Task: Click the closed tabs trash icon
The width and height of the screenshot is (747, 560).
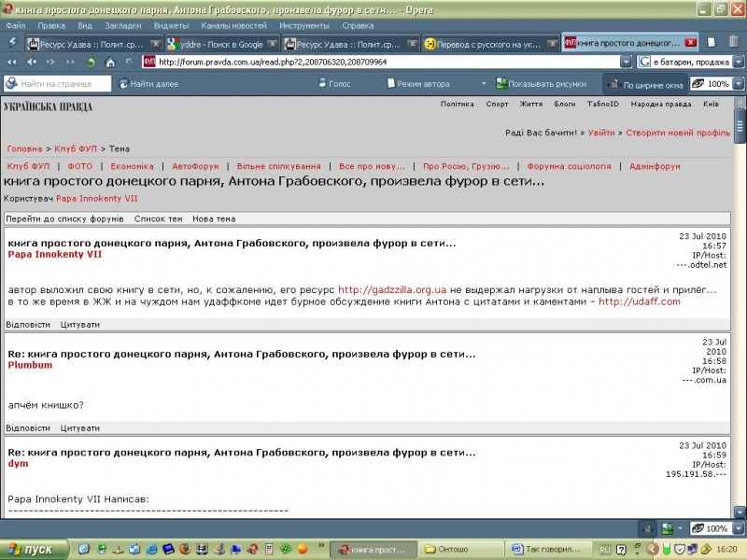Action: click(x=733, y=43)
